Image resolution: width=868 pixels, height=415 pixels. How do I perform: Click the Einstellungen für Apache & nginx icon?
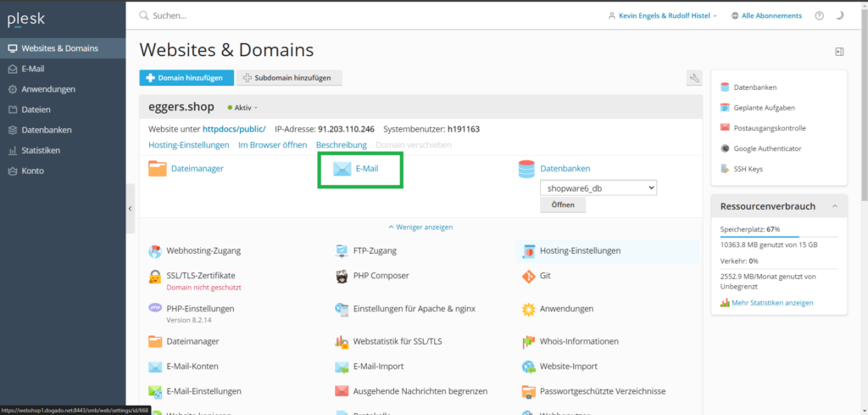click(x=342, y=309)
